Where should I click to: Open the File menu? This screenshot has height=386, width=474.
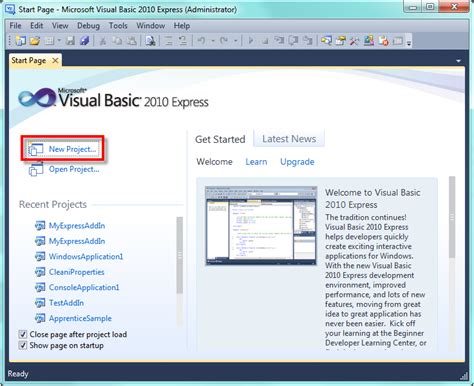15,26
